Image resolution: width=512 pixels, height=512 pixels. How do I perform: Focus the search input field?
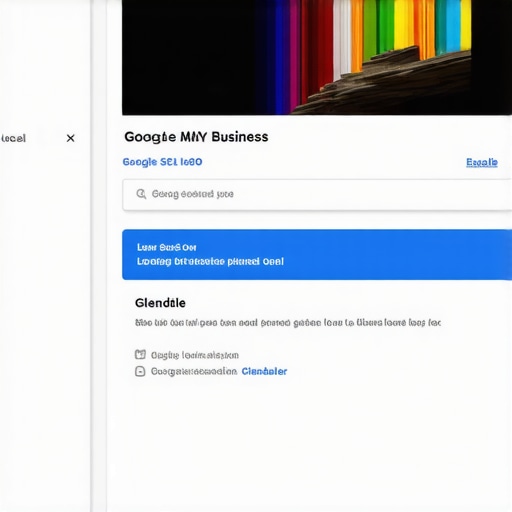pos(317,195)
